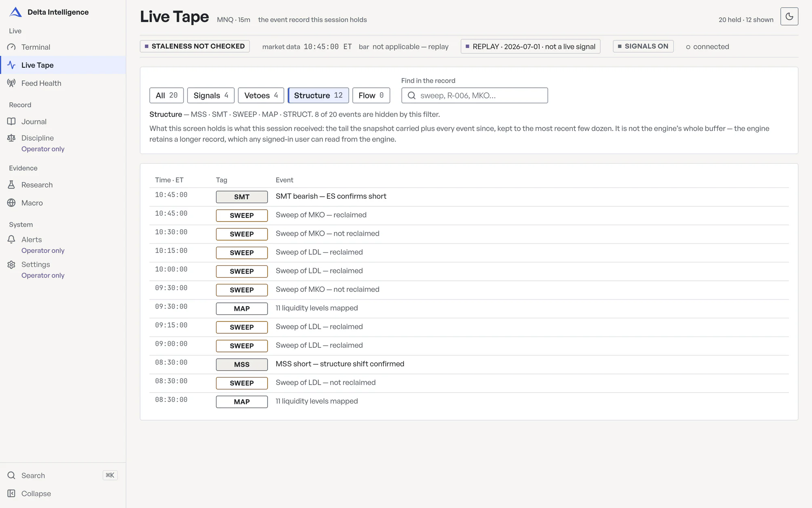Screen dimensions: 812x508
Task: Filter the tape to Signals
Action: pyautogui.click(x=211, y=96)
